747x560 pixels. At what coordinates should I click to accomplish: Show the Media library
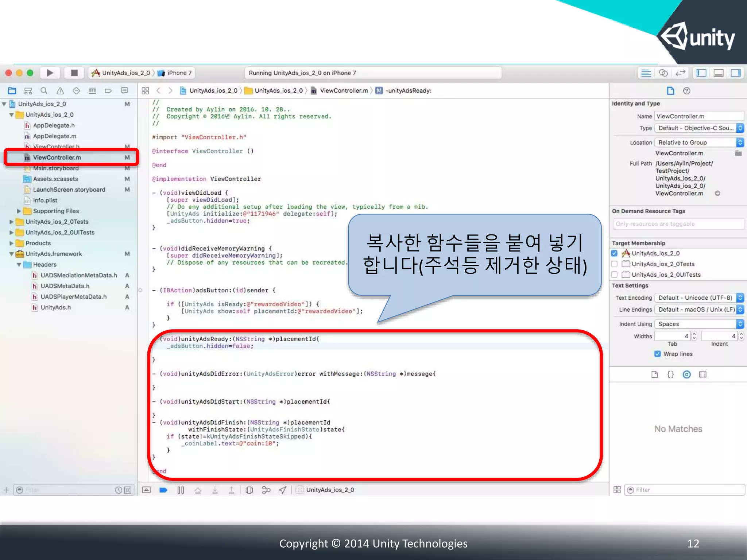tap(703, 374)
